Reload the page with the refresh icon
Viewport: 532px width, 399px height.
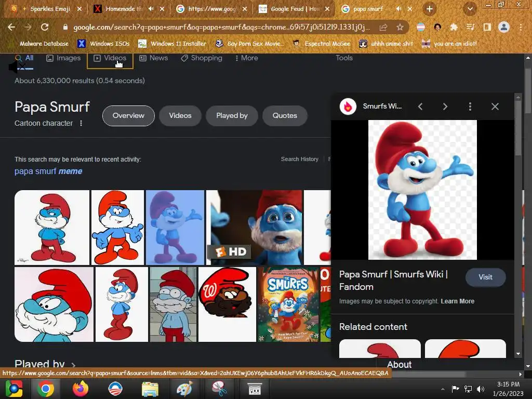[x=45, y=27]
